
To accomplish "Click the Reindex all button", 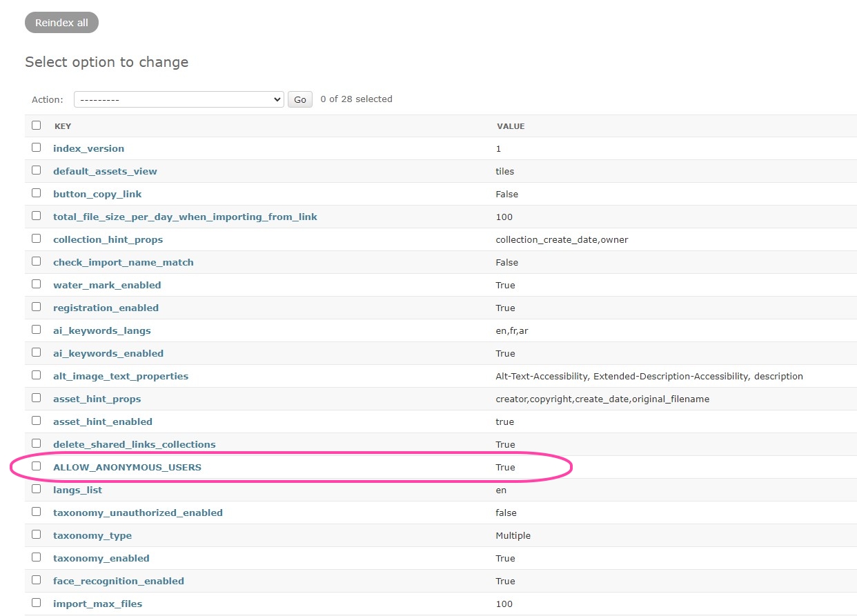I will pyautogui.click(x=61, y=23).
